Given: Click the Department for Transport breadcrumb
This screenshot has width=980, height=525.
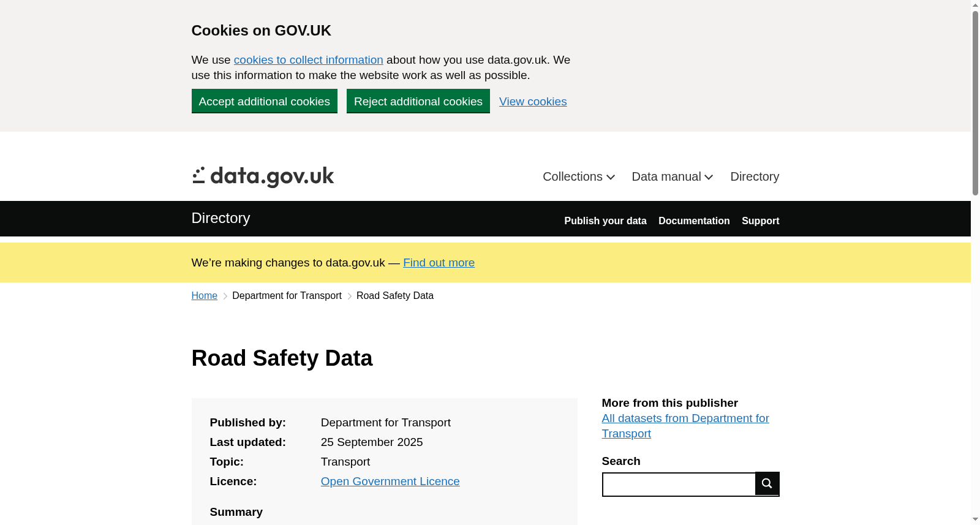Looking at the screenshot, I should tap(287, 296).
